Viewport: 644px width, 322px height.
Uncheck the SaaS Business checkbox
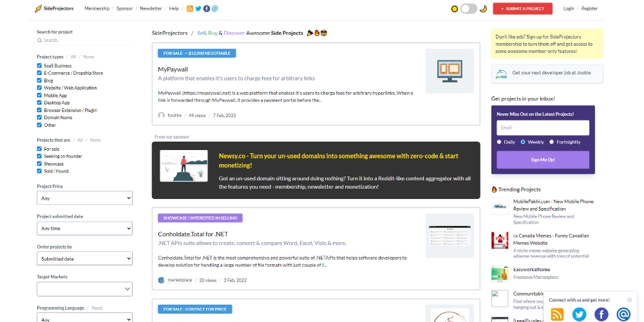39,65
